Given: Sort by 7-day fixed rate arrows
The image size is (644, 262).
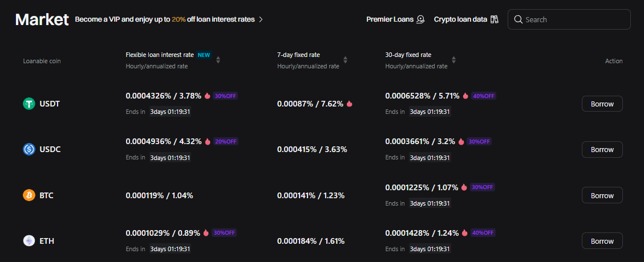Looking at the screenshot, I should (345, 60).
